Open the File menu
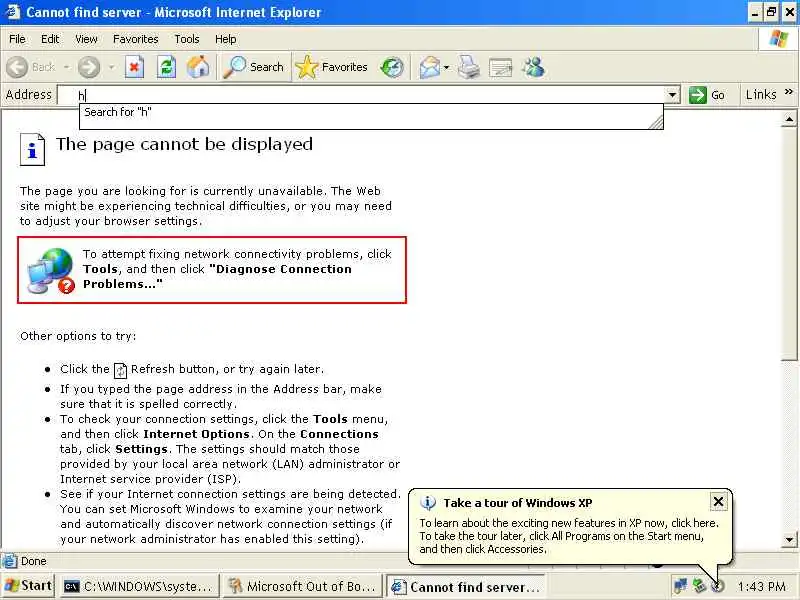 (17, 39)
